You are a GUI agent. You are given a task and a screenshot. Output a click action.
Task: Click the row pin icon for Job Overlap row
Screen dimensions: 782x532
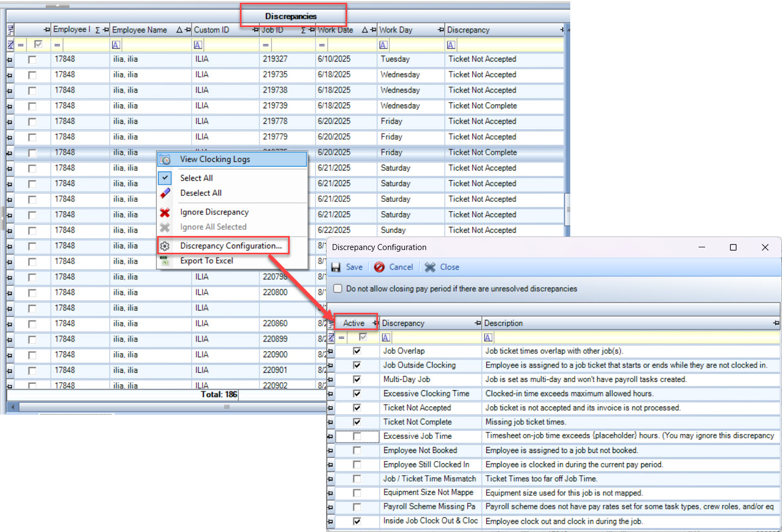[331, 351]
